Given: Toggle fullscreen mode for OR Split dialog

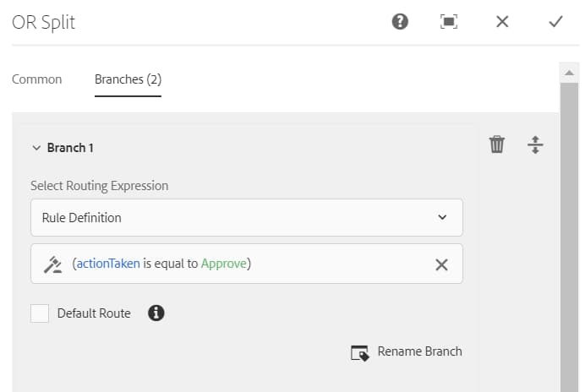Looking at the screenshot, I should (449, 22).
